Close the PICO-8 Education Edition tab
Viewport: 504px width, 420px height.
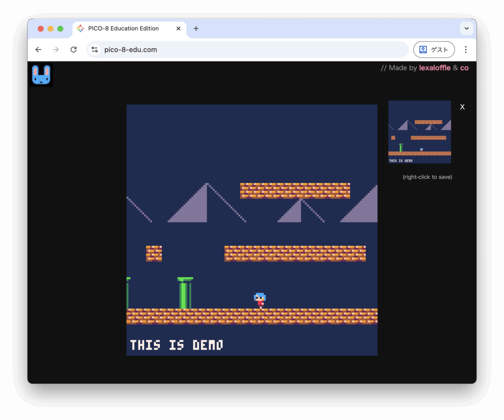pos(179,29)
